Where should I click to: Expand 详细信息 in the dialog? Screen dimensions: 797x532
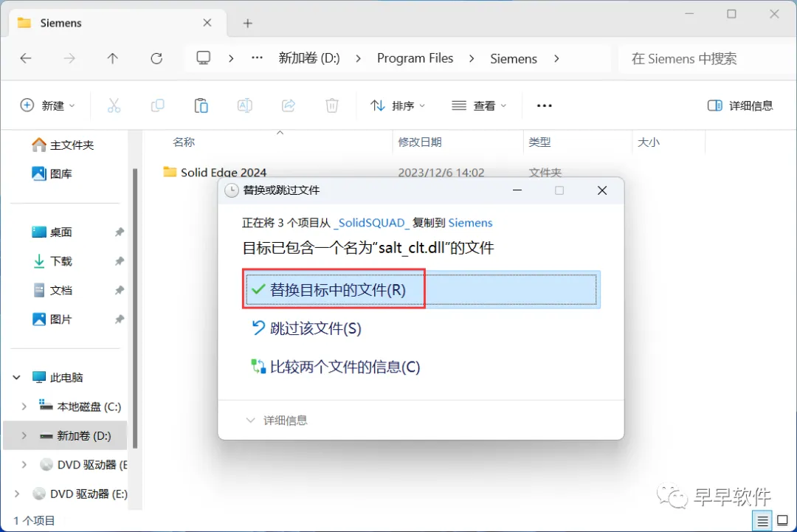pos(277,421)
